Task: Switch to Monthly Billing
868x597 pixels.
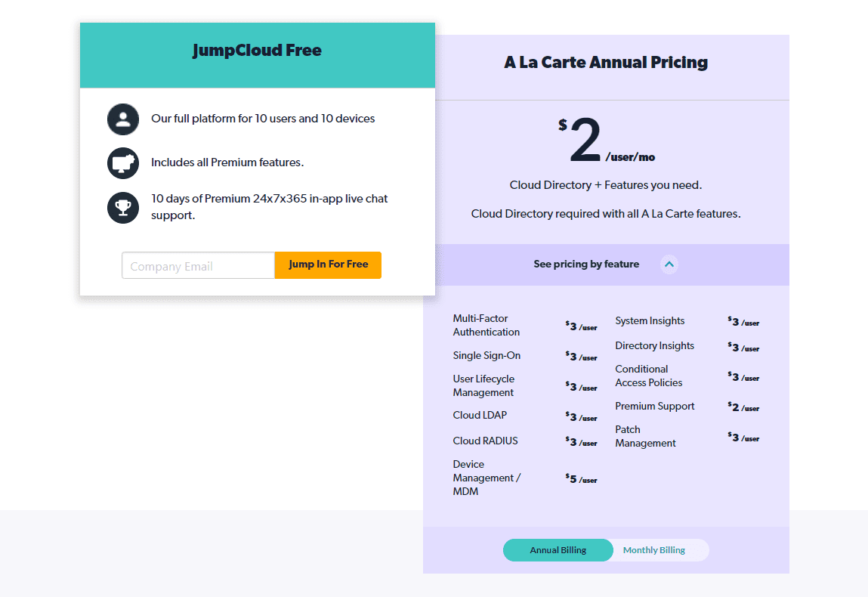Action: 654,550
